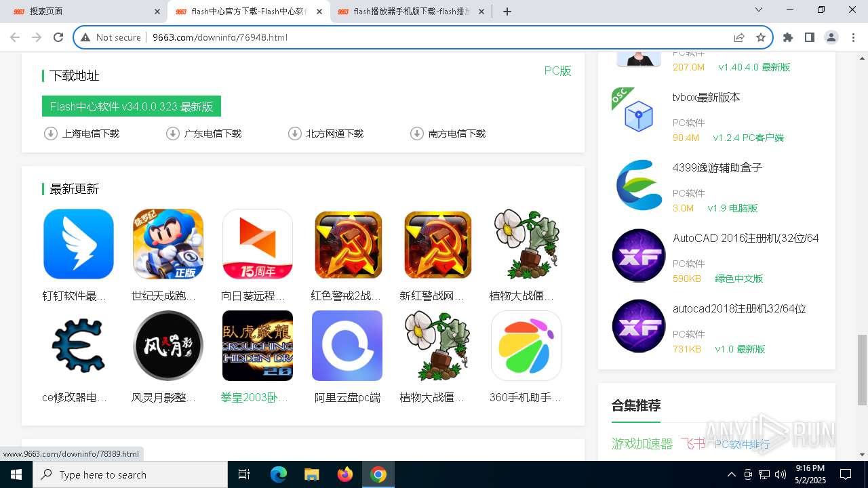Open the 飞书 collection link
Viewport: 868px width, 488px height.
[693, 444]
